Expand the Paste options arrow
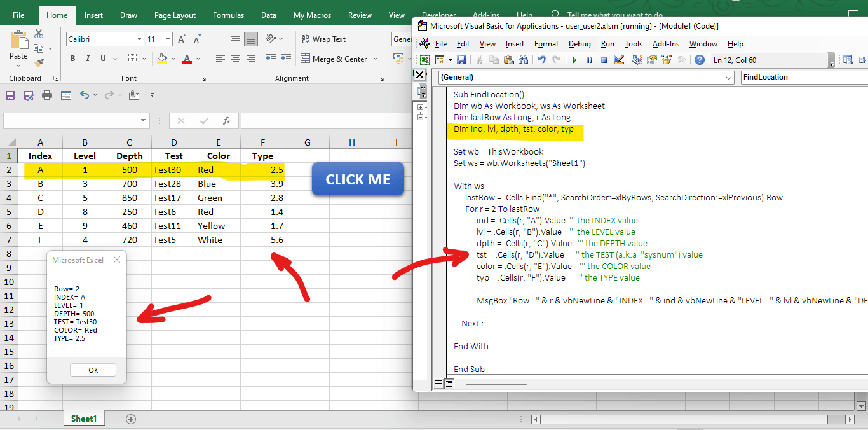The width and height of the screenshot is (868, 430). (x=18, y=65)
